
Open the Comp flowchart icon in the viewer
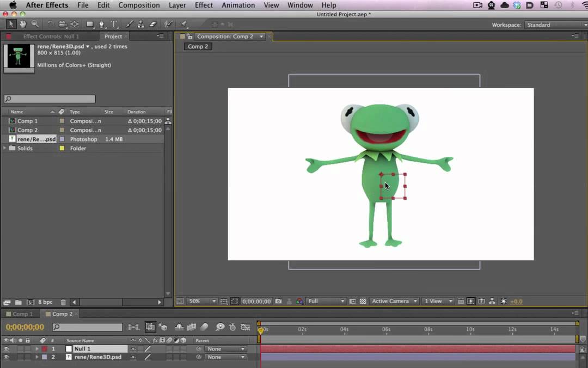492,301
